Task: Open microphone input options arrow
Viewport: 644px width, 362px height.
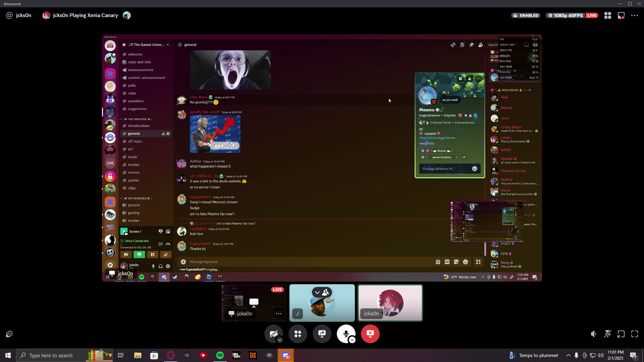Action: tap(352, 340)
